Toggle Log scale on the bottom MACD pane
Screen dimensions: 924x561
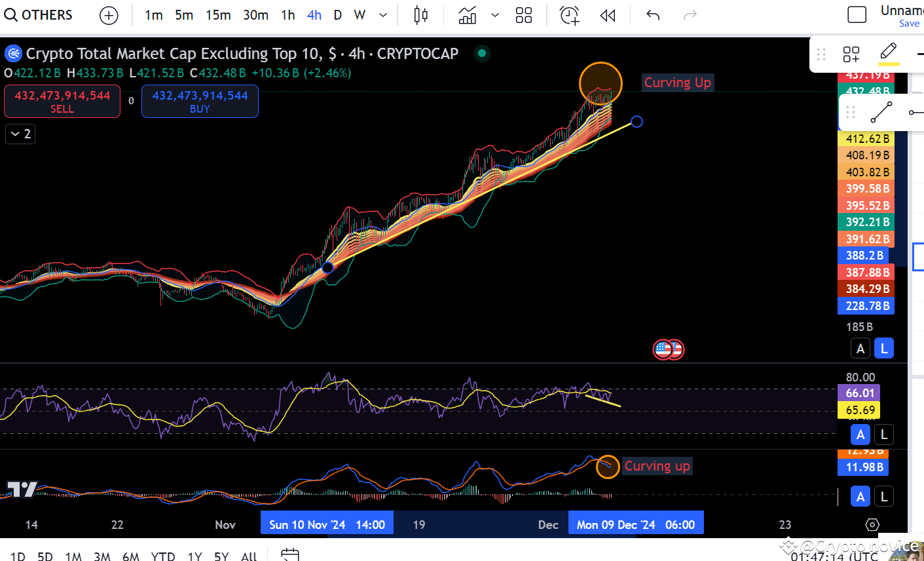click(884, 497)
